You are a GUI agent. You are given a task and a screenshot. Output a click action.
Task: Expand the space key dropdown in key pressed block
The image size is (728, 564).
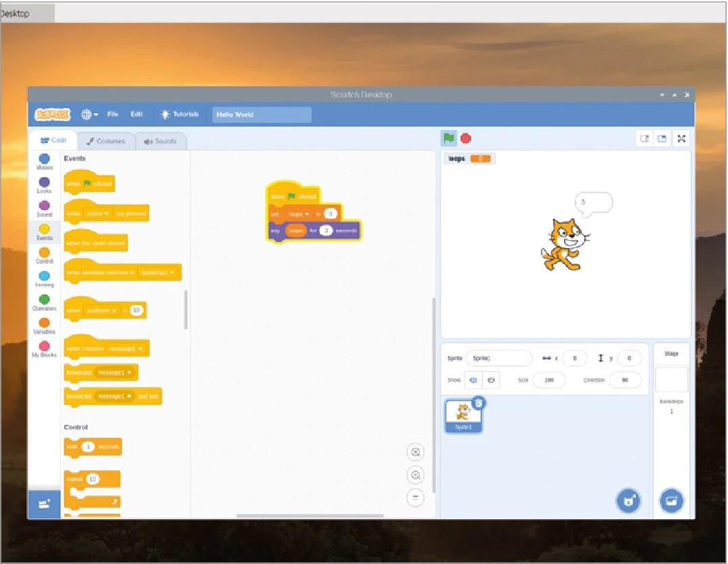pos(99,214)
